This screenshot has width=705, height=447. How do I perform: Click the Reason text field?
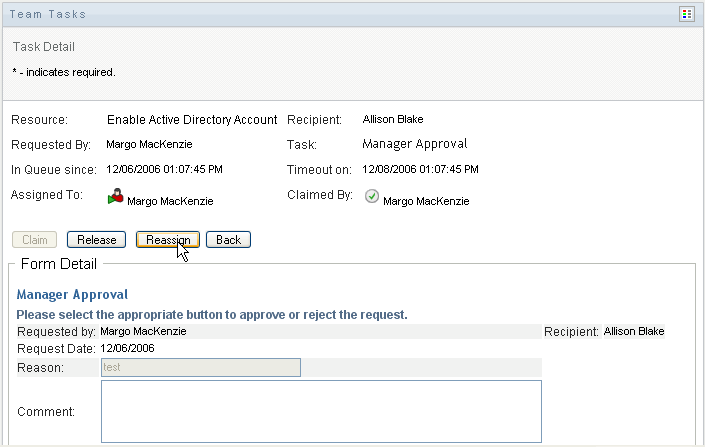(x=200, y=368)
